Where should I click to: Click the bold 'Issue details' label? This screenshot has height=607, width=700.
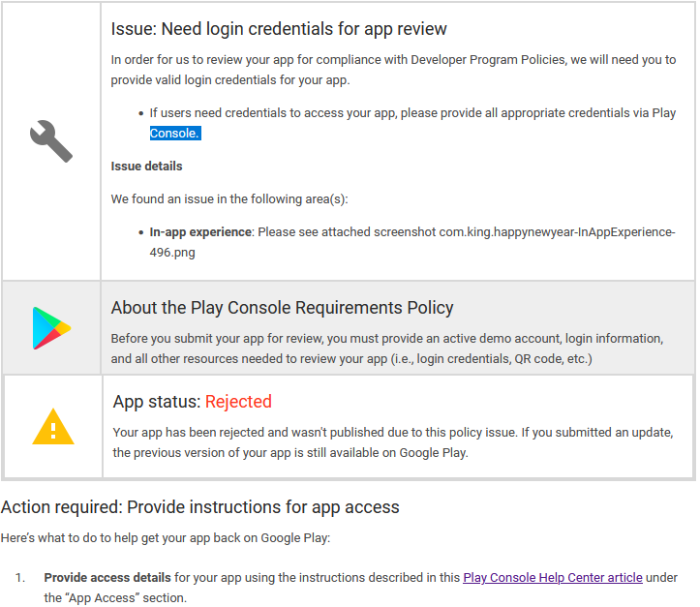point(146,167)
